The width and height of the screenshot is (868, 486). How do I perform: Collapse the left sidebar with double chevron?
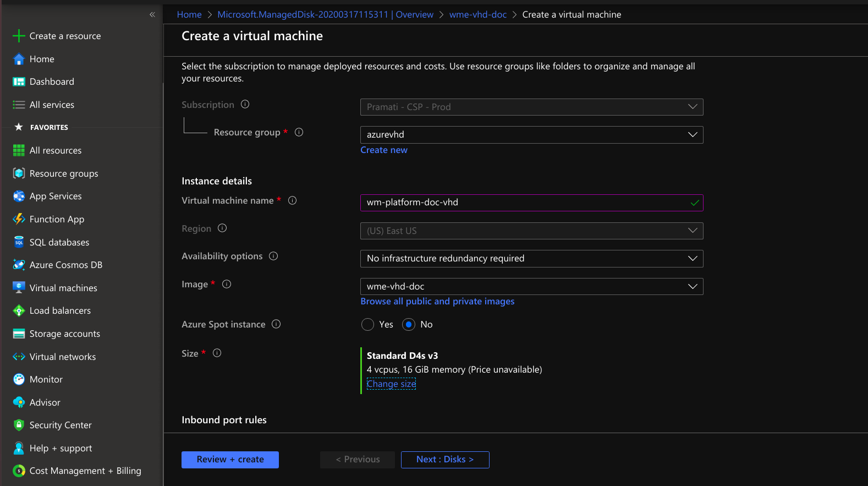pyautogui.click(x=152, y=14)
